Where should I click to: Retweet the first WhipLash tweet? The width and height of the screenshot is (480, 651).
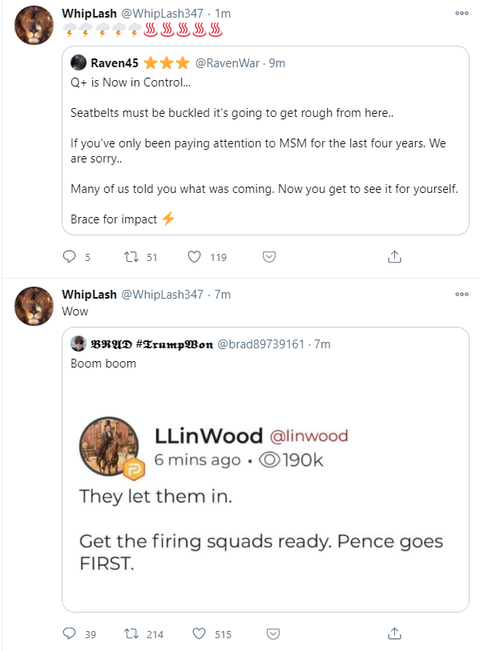coord(132,257)
